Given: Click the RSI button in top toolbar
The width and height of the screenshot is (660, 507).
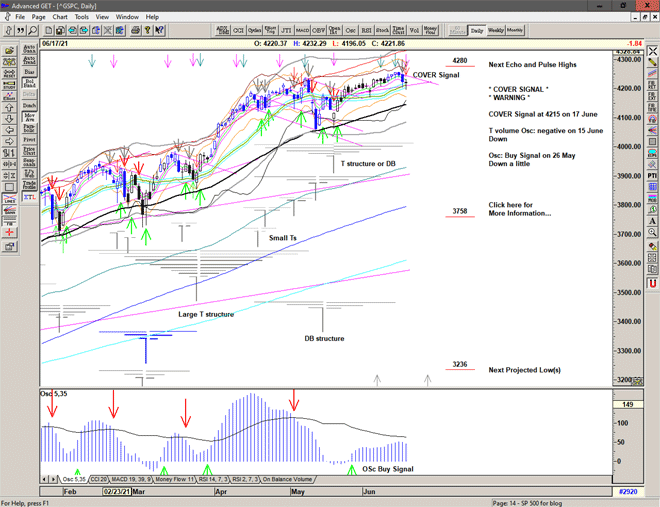Looking at the screenshot, I should tap(365, 31).
